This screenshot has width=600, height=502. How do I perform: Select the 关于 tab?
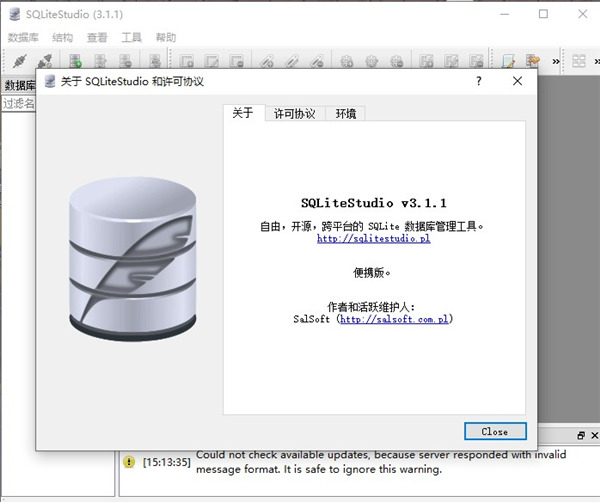243,113
